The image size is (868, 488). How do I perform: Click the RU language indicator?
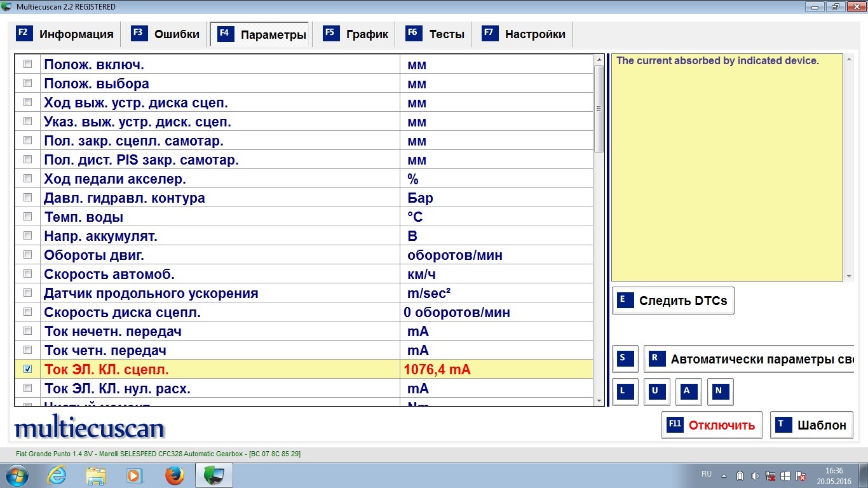pos(707,474)
